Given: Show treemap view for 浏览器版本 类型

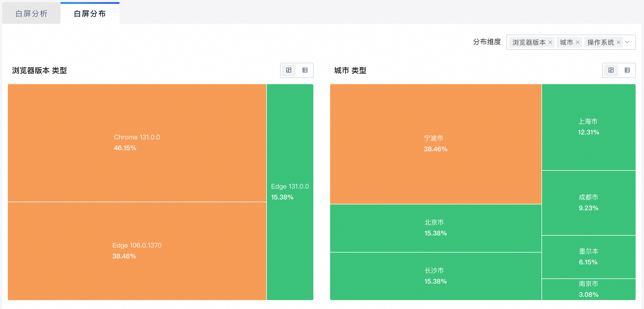Looking at the screenshot, I should tap(289, 70).
